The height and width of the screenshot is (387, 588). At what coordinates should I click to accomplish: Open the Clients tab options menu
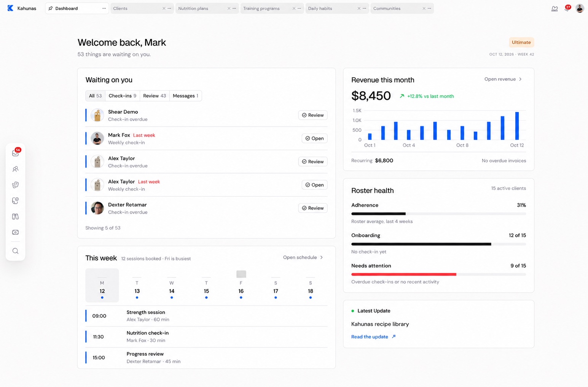169,8
